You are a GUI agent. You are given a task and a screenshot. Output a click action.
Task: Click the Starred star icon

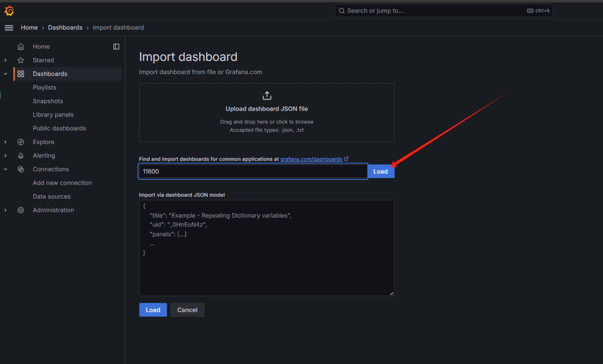21,60
